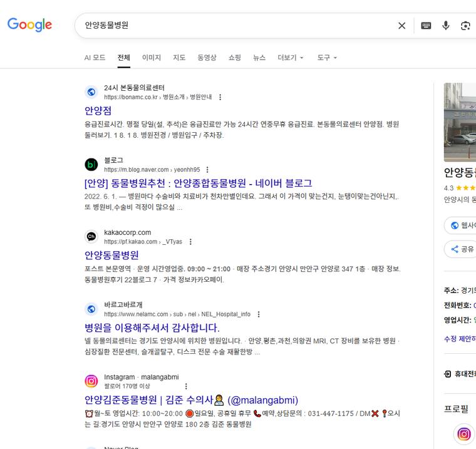Click the 24시 본동물의료센터 globe favicon
Screen dimensions: 476x449
(x=91, y=92)
